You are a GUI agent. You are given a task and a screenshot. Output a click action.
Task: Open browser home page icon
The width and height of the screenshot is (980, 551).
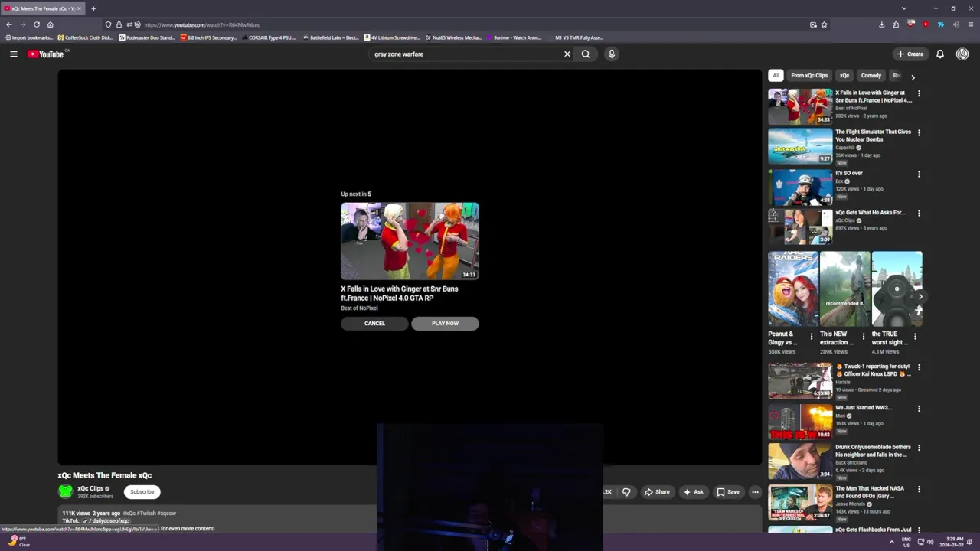point(51,24)
